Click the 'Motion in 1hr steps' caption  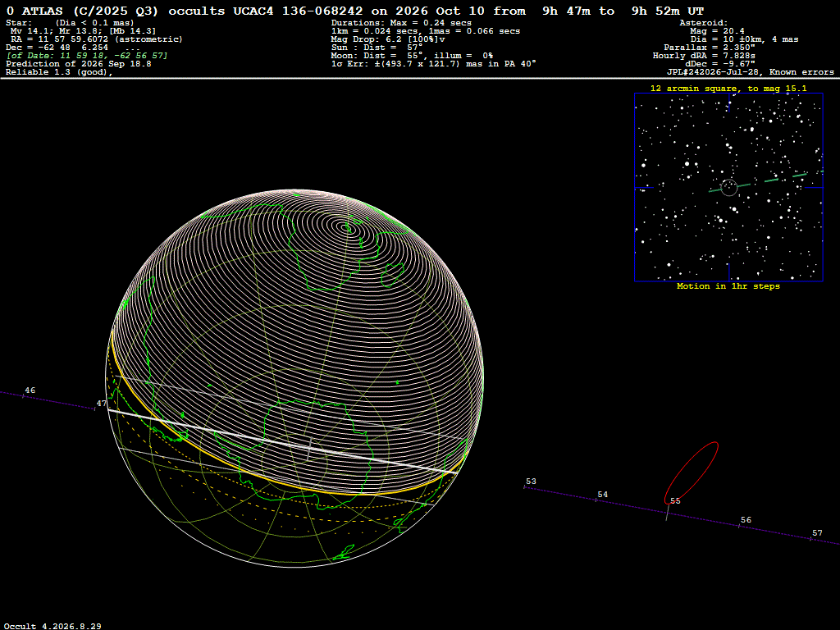(x=728, y=286)
